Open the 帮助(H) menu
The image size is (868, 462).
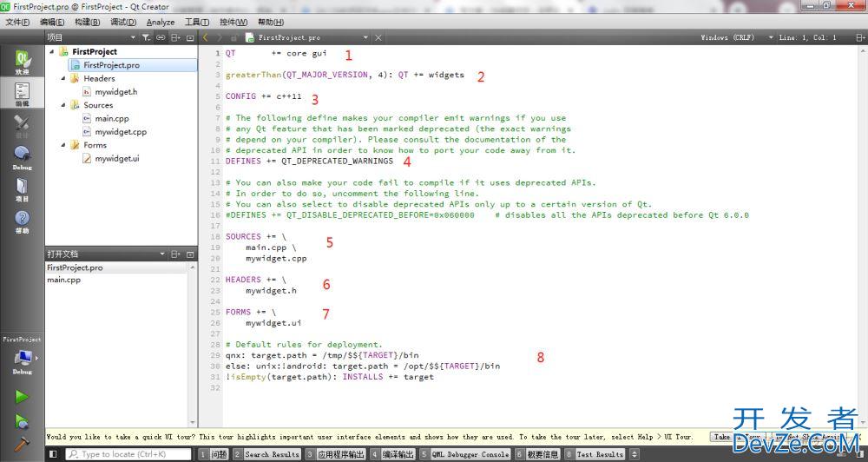coord(271,23)
